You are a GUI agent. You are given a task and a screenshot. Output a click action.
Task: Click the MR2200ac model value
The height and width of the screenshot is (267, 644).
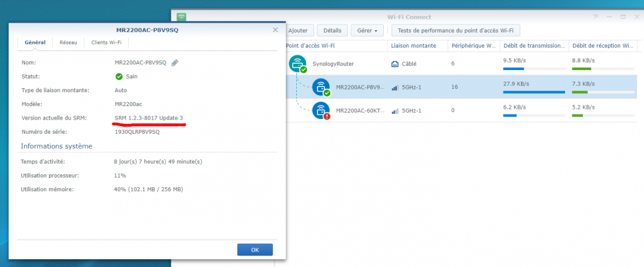[x=129, y=104]
